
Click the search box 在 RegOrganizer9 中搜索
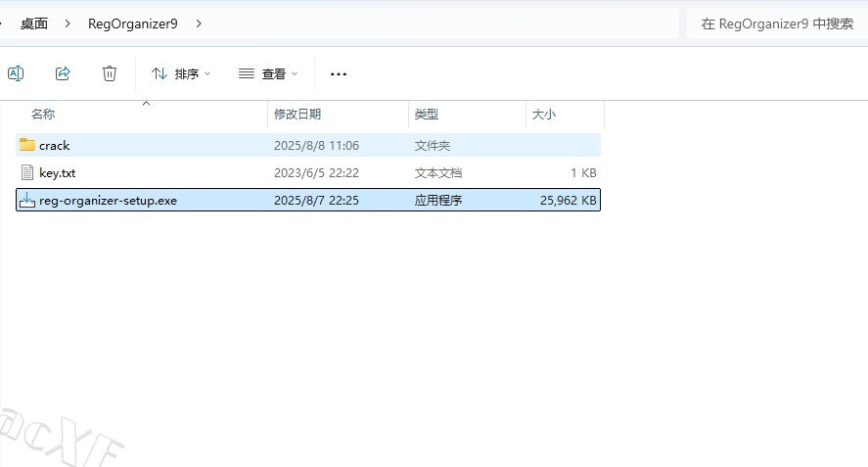[777, 23]
